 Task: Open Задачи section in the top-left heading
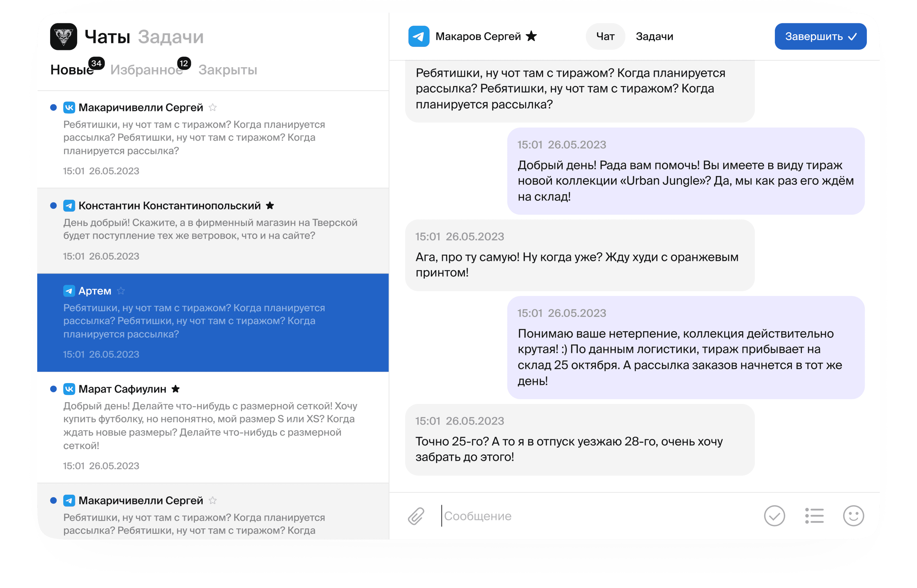click(170, 37)
